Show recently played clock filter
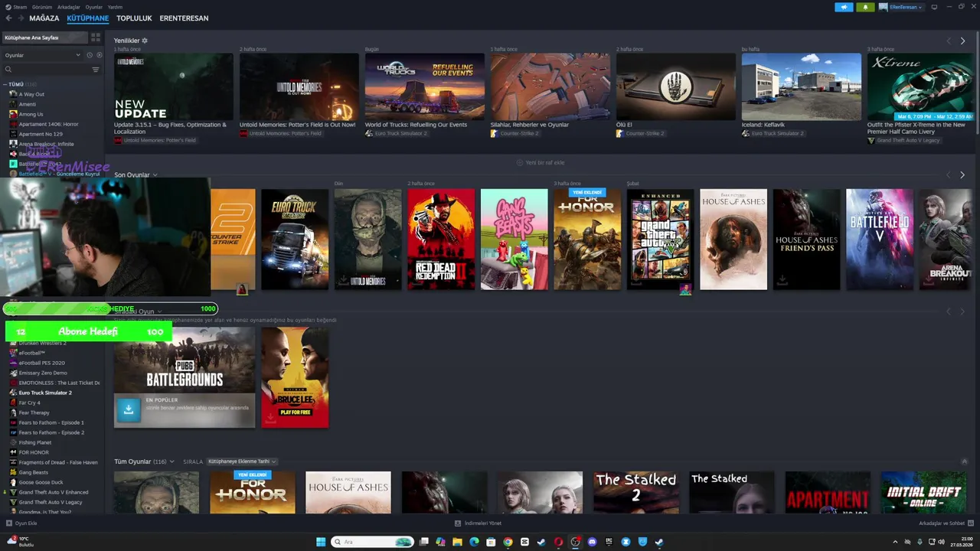This screenshot has height=551, width=980. (90, 55)
